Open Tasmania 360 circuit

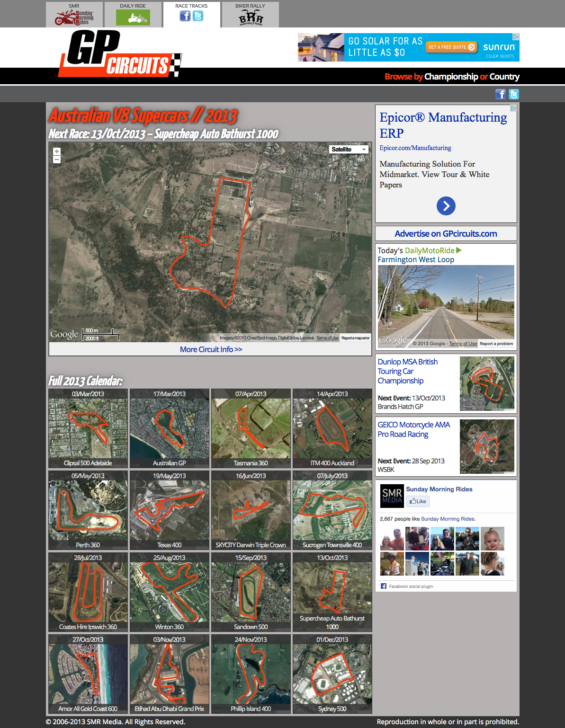[x=251, y=428]
